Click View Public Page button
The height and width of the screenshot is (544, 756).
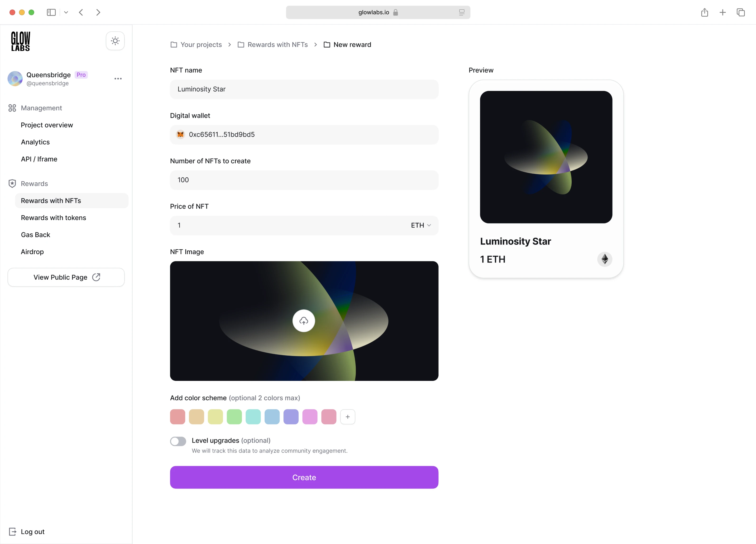pyautogui.click(x=66, y=277)
